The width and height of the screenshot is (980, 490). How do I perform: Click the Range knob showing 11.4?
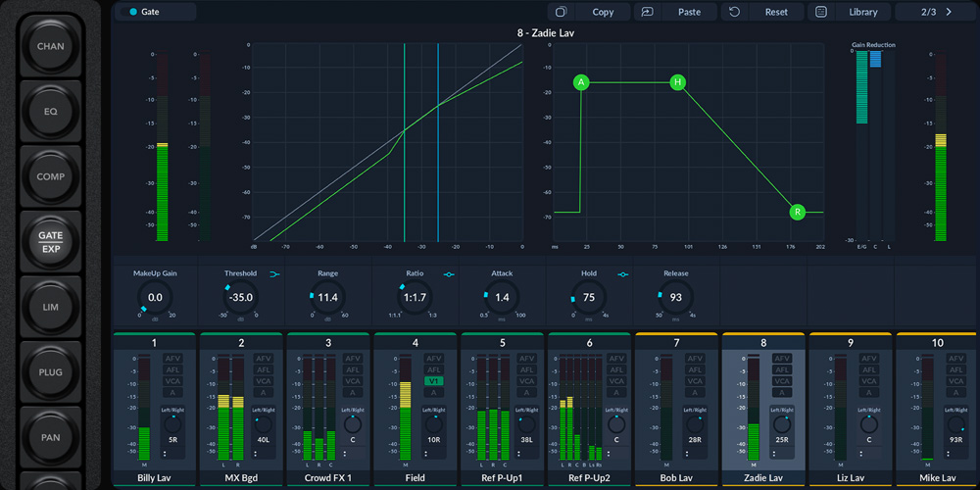pos(327,298)
